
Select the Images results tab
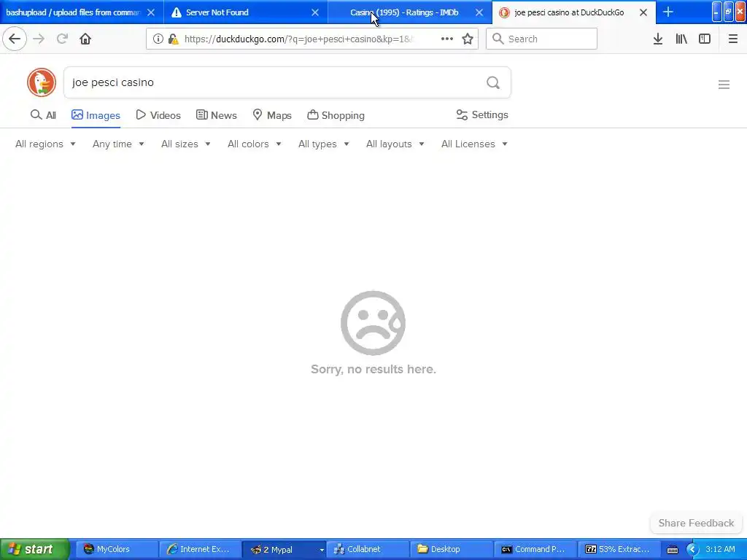coord(96,115)
